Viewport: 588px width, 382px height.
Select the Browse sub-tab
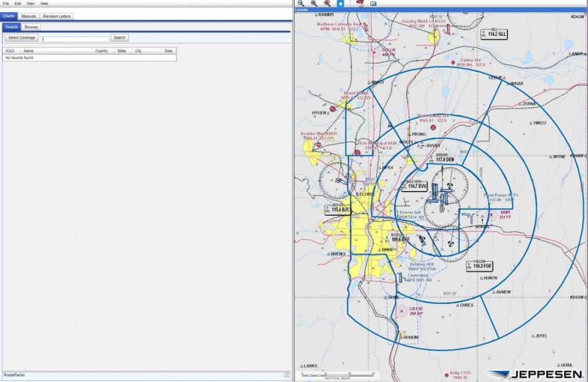[31, 27]
